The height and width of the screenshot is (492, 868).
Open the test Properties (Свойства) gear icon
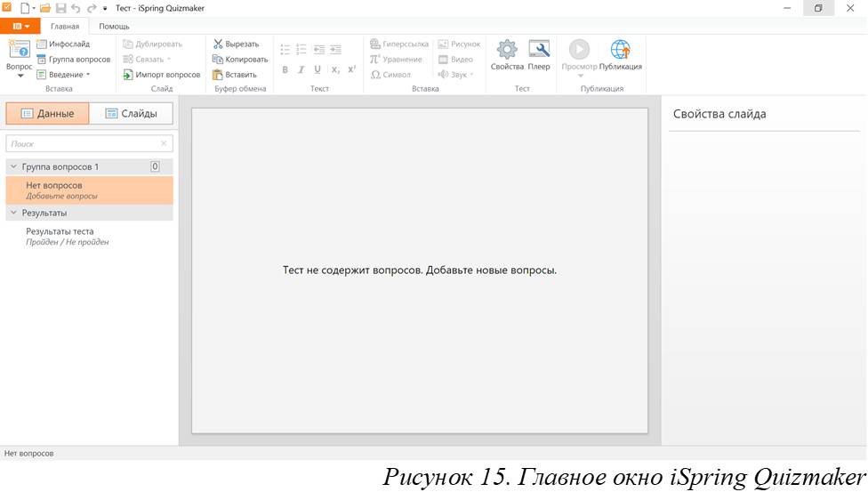[506, 50]
